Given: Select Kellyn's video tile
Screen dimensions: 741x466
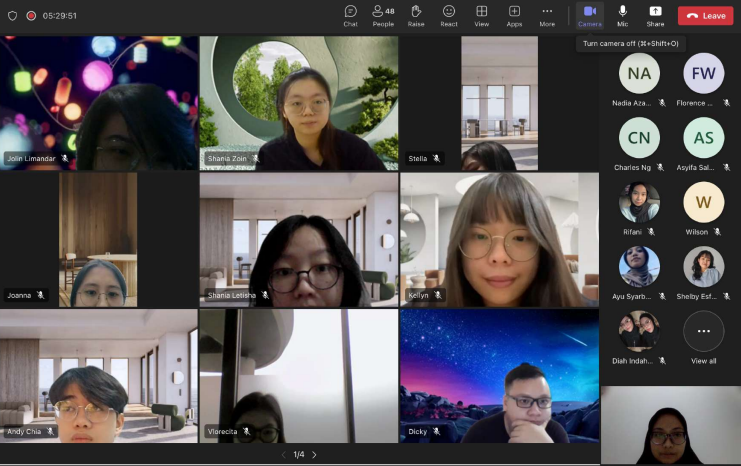Looking at the screenshot, I should tap(499, 240).
